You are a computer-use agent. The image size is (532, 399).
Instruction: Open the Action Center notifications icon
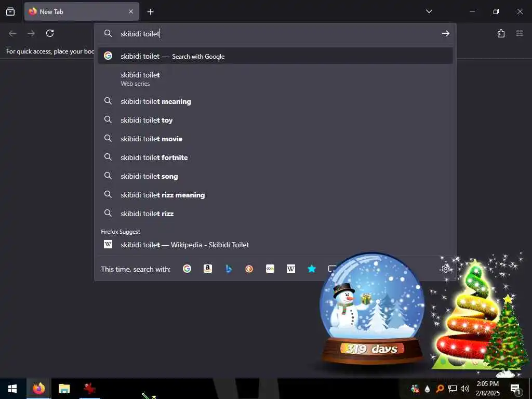click(x=515, y=389)
